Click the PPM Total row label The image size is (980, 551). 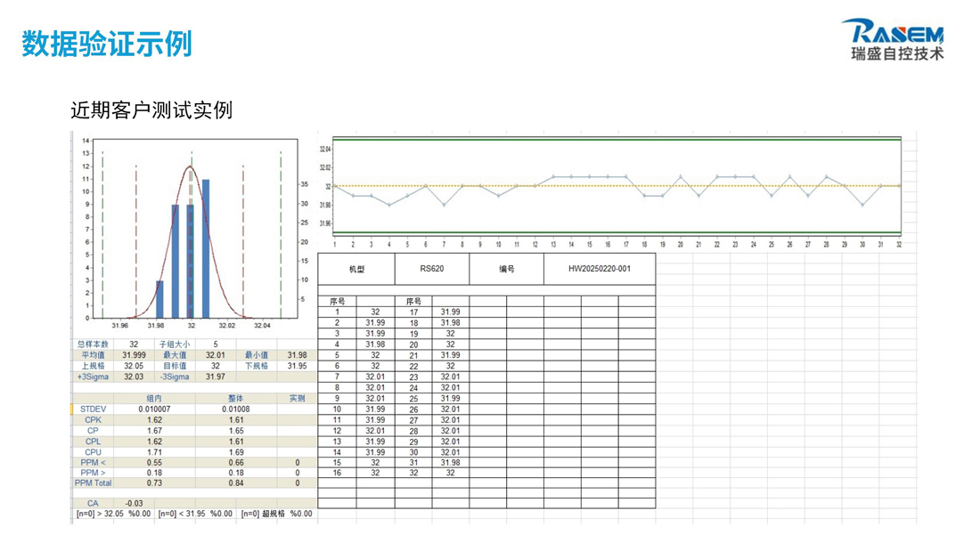93,483
